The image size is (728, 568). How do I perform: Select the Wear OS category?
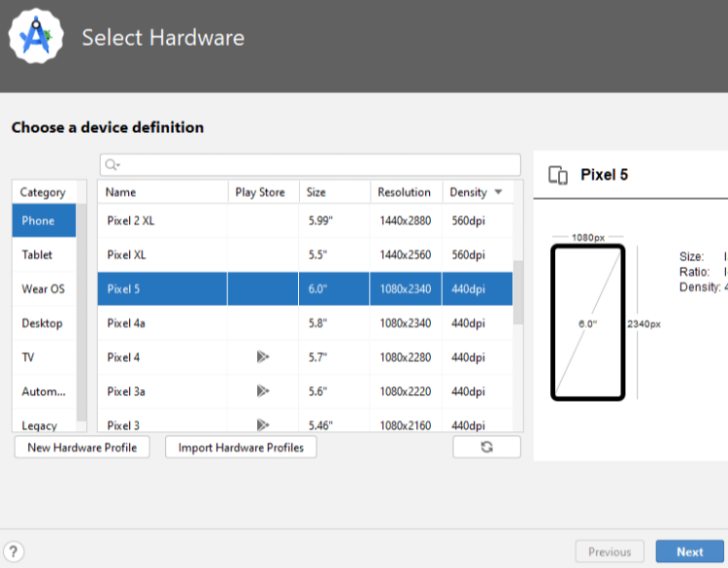point(44,289)
